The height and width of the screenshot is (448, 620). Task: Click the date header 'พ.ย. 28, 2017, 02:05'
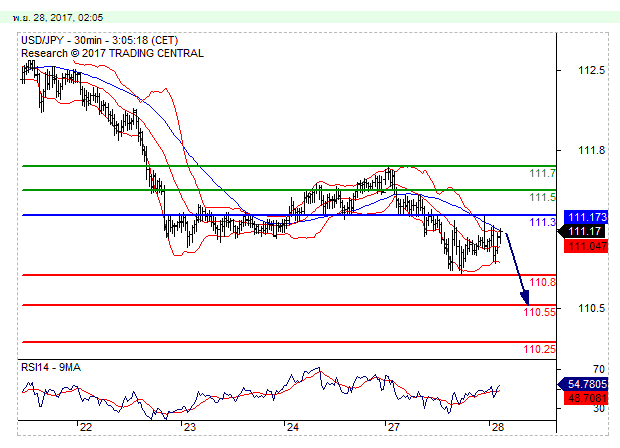click(x=58, y=18)
